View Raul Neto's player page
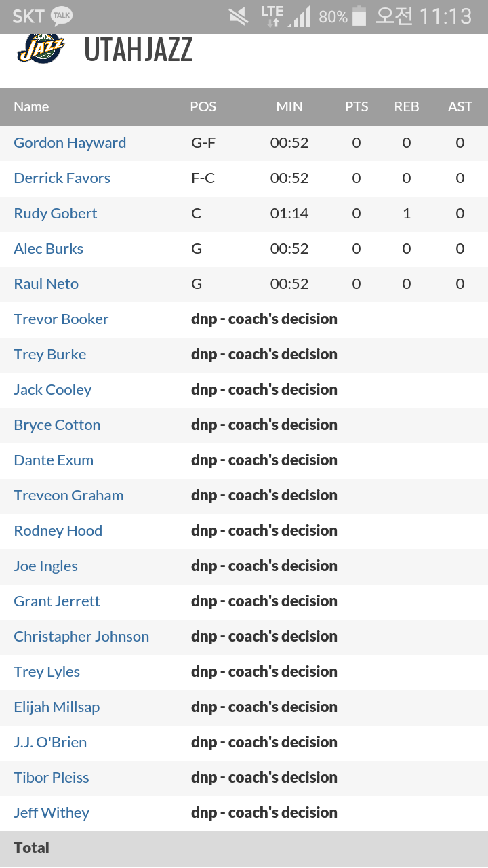488x868 pixels. click(x=46, y=284)
